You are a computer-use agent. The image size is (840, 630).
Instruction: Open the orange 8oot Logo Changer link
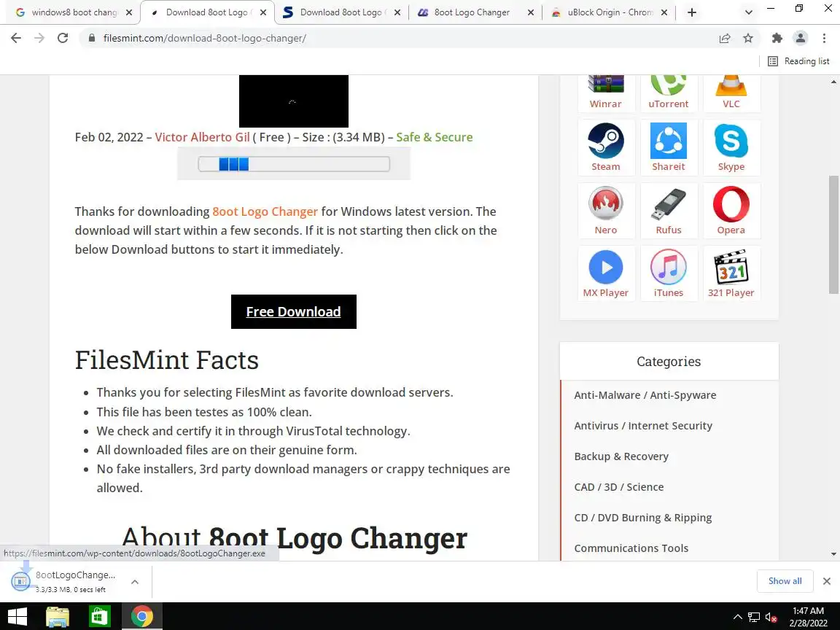pos(265,211)
